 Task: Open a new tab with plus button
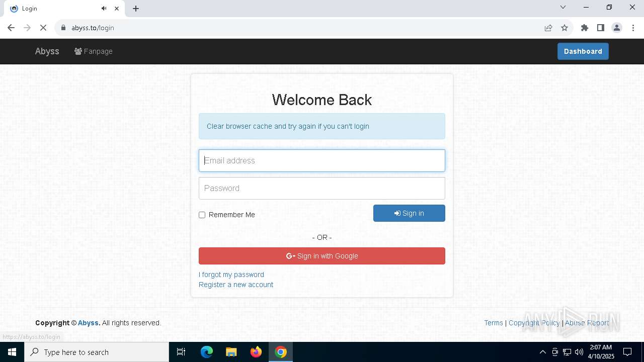click(x=136, y=9)
